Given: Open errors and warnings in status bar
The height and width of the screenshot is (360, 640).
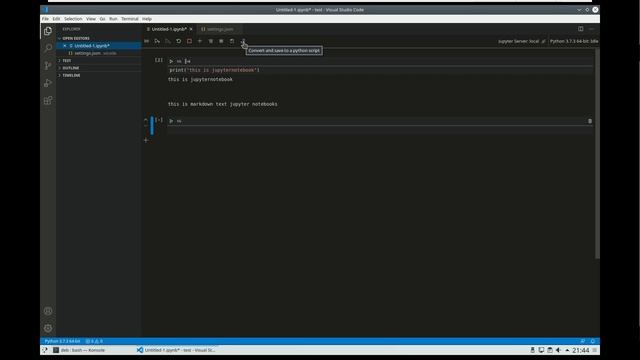Looking at the screenshot, I should (94, 341).
